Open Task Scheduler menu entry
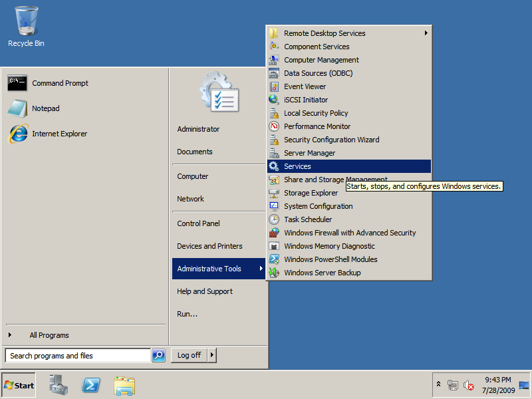532x399 pixels. (x=349, y=219)
